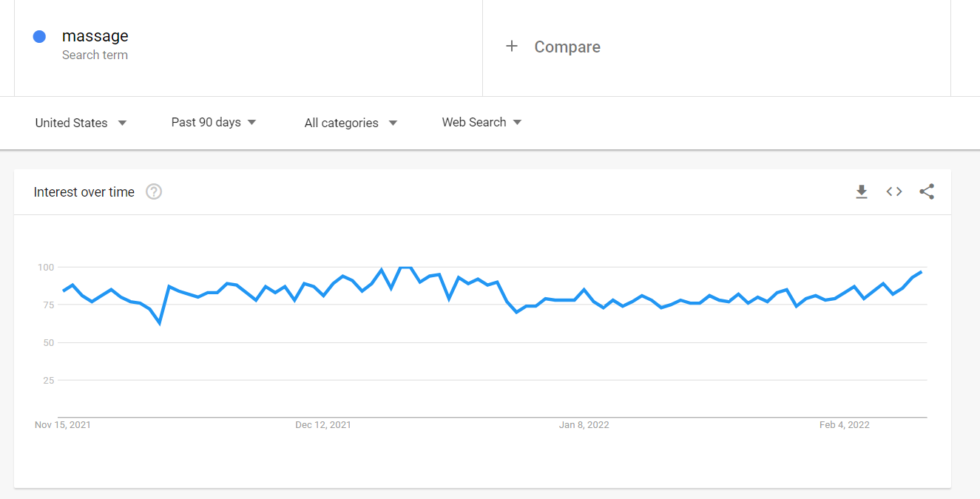Click the Feb 4, 2022 date label

click(x=845, y=425)
